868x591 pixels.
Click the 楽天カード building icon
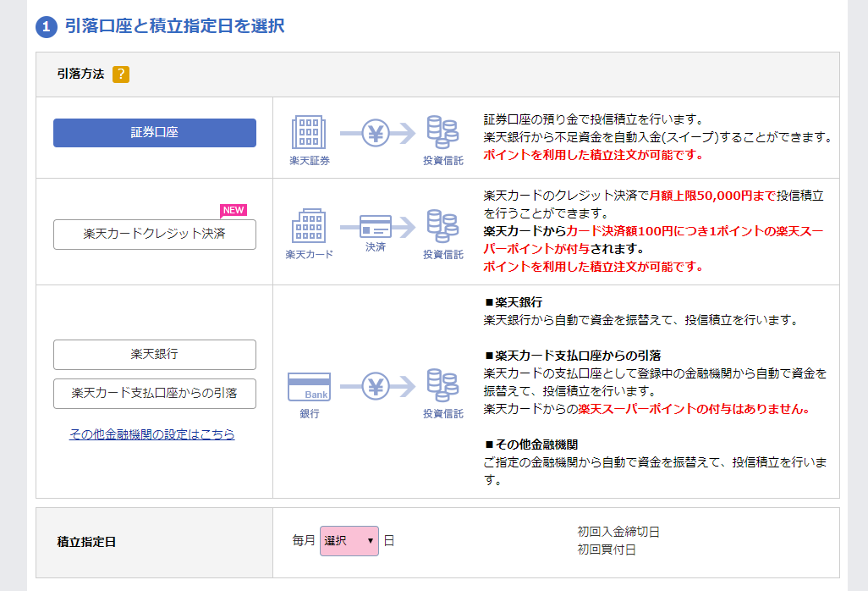309,226
